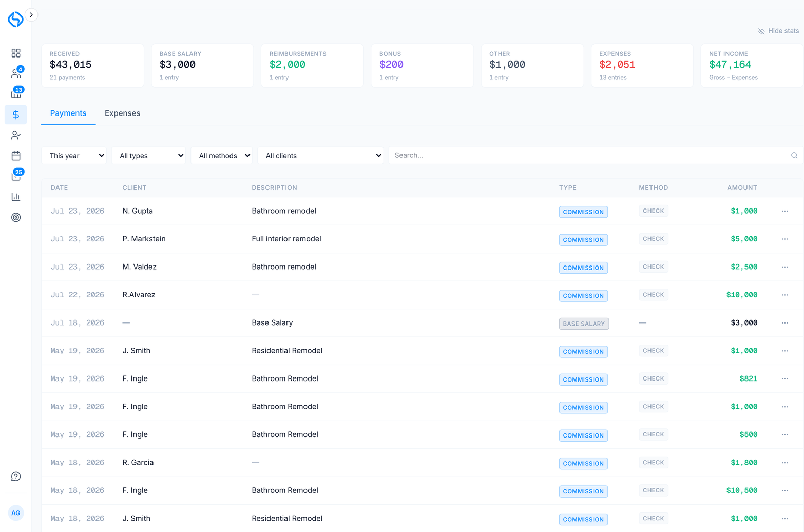Screen dimensions: 804x532
Task: Open the help question mark icon
Action: (16, 477)
